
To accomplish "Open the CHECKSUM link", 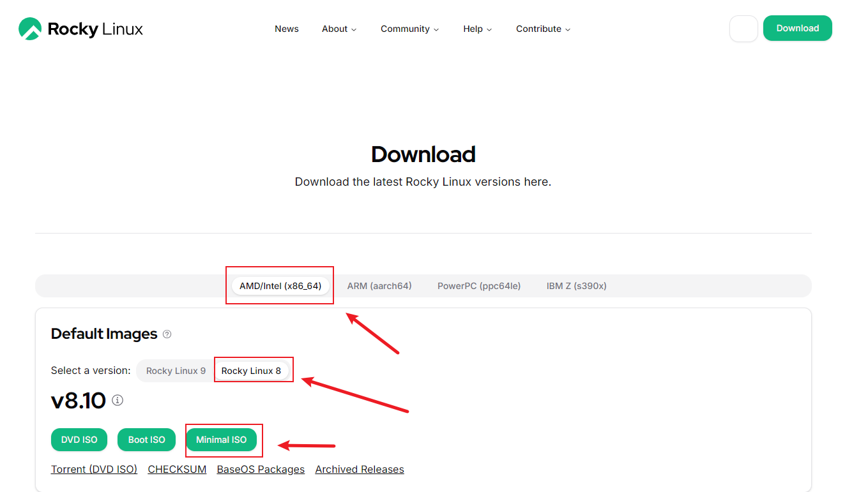I will tap(177, 469).
